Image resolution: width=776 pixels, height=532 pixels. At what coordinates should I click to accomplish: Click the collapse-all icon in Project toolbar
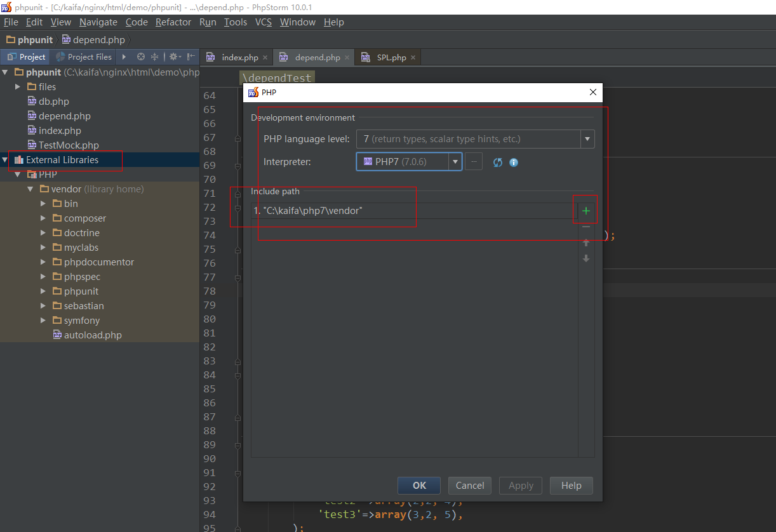[155, 57]
